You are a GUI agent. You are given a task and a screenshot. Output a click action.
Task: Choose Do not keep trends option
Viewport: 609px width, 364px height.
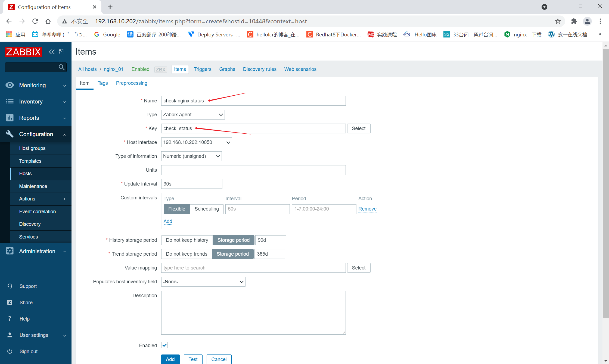click(186, 254)
